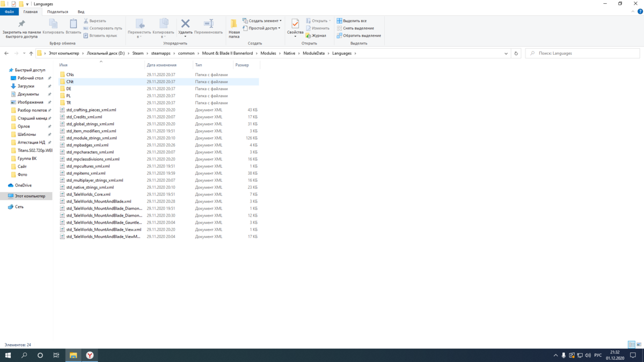Image resolution: width=644 pixels, height=362 pixels.
Task: Click Copy path (Скопировать путь)
Action: point(103,28)
